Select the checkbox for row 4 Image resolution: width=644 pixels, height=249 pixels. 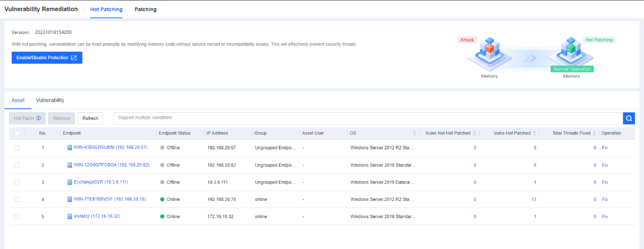[x=17, y=199]
